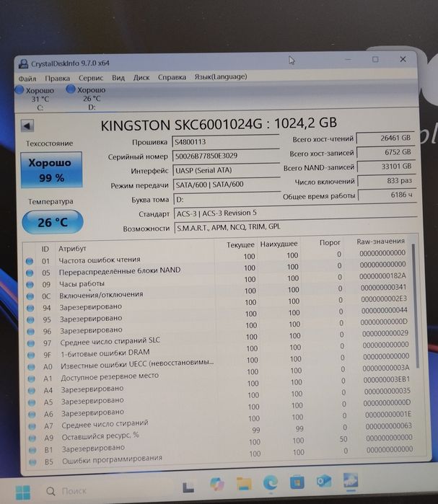Image resolution: width=438 pixels, height=504 pixels.
Task: Open the Правка menu
Action: tap(57, 78)
